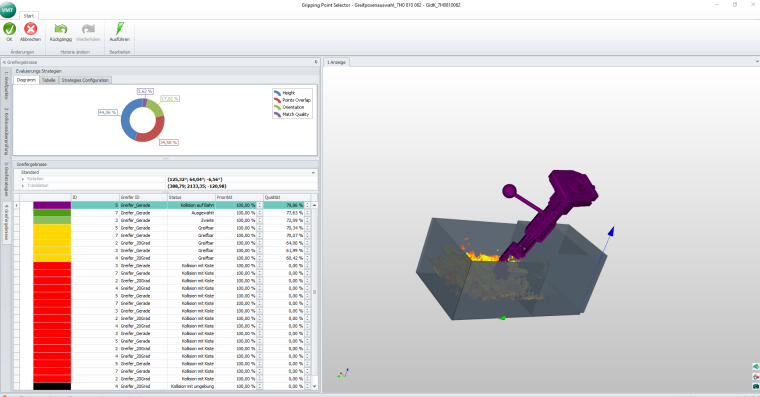Expand the Rotation property row
The width and height of the screenshot is (760, 397).
(x=23, y=179)
